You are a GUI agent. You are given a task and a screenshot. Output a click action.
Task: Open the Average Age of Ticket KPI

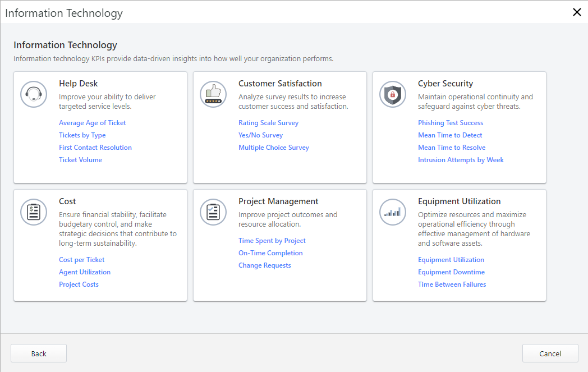point(93,123)
